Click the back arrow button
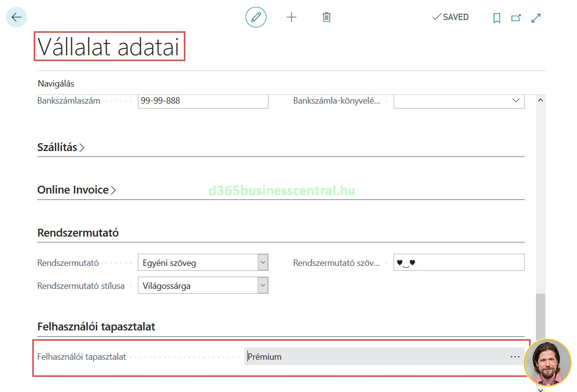The height and width of the screenshot is (392, 577). coord(16,17)
